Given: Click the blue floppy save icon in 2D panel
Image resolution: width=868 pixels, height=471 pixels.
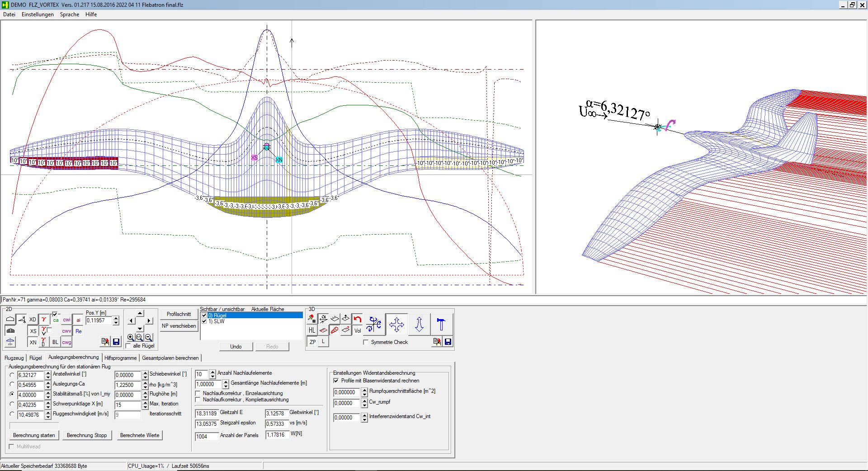Looking at the screenshot, I should click(116, 342).
